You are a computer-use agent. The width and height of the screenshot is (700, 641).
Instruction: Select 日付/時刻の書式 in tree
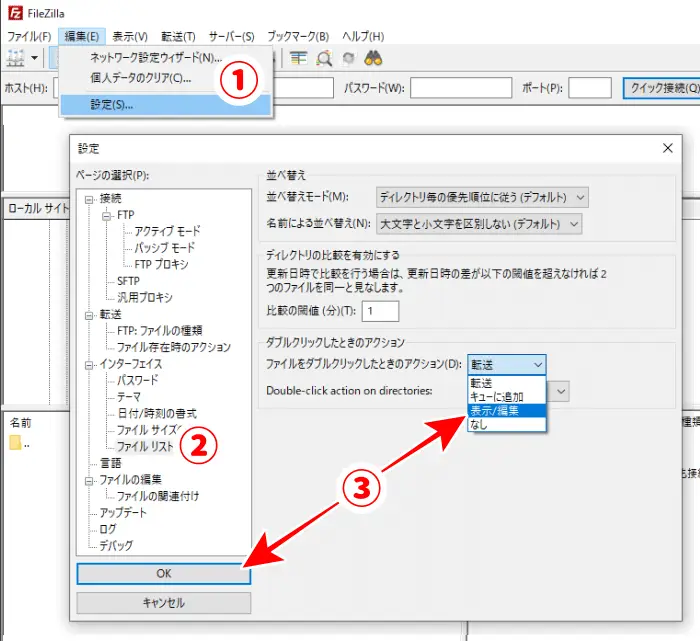click(157, 413)
